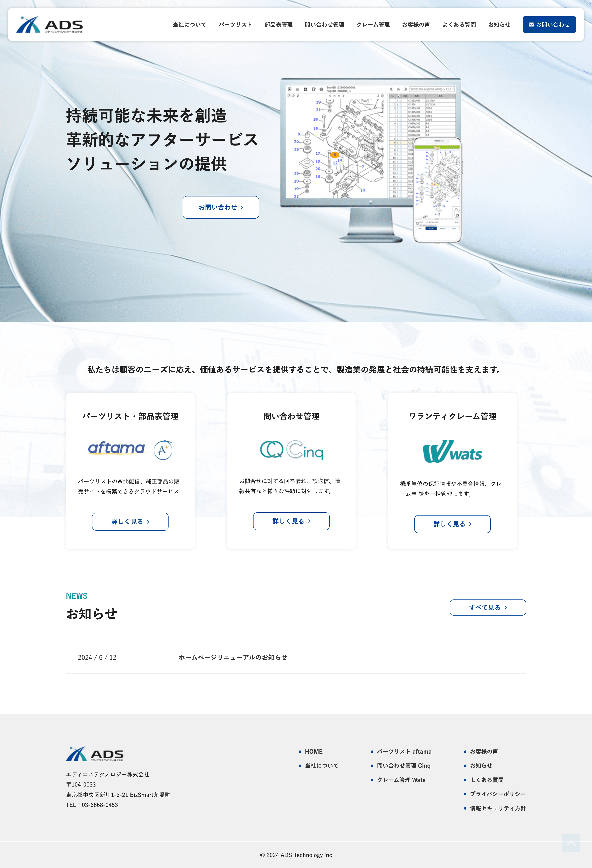Image resolution: width=592 pixels, height=868 pixels.
Task: Click the ADS logo in footer
Action: (95, 754)
